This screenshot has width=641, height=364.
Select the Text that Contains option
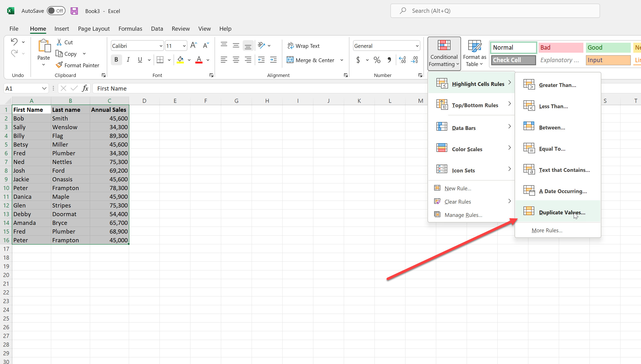click(x=564, y=170)
